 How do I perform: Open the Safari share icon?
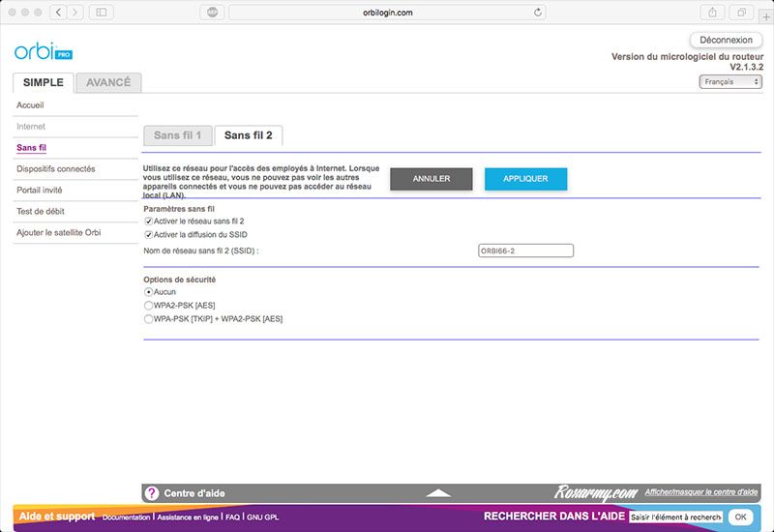(713, 13)
